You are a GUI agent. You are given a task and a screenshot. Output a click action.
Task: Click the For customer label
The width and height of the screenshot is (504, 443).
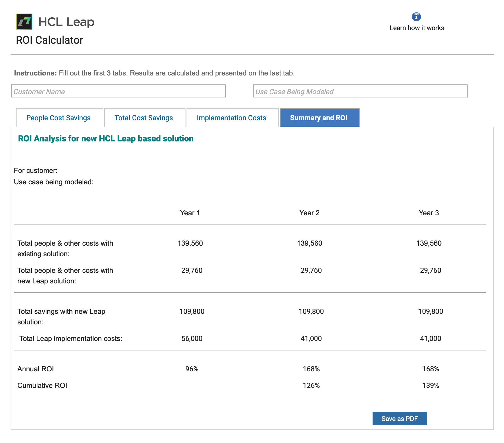[36, 170]
